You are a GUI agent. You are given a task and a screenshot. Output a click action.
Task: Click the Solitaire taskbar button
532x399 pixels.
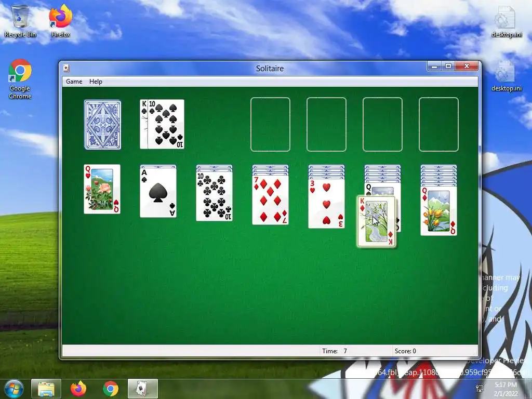point(142,389)
